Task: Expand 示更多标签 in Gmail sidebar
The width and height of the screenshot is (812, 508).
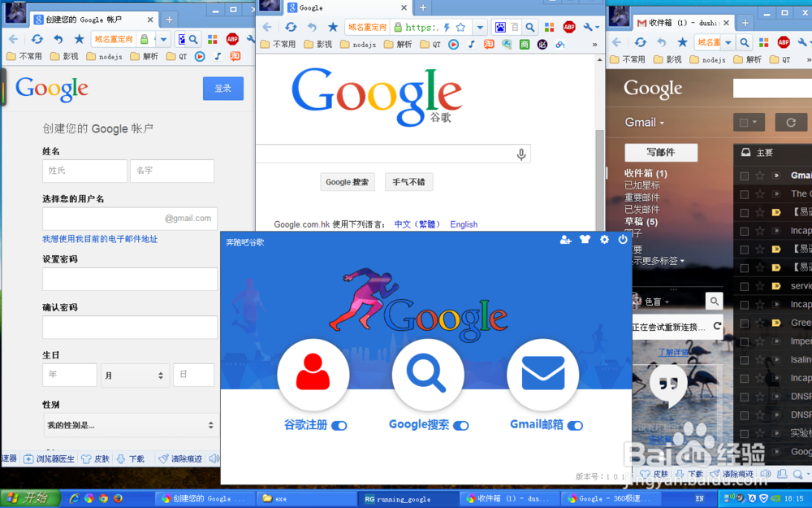Action: [658, 261]
